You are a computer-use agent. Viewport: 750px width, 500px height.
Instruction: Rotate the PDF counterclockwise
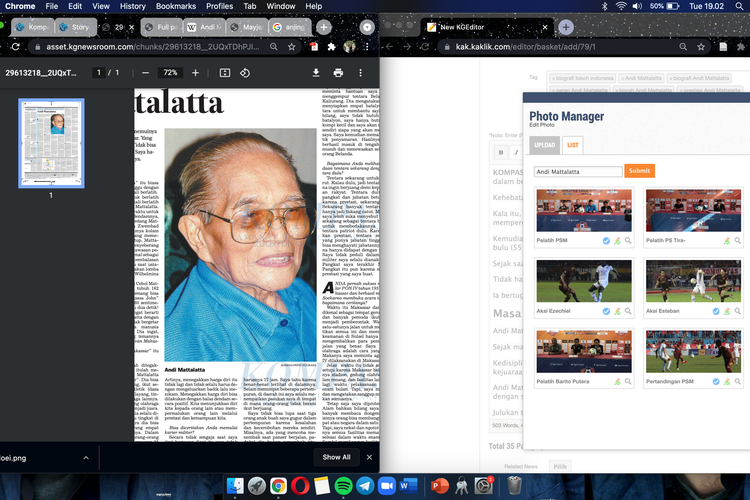[246, 73]
